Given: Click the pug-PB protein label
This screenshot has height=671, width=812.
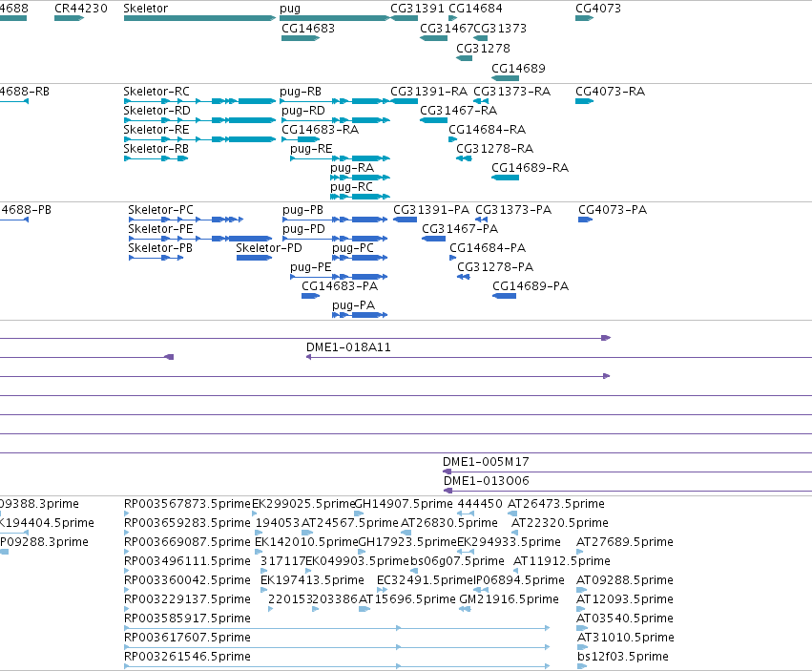Looking at the screenshot, I should click(302, 210).
